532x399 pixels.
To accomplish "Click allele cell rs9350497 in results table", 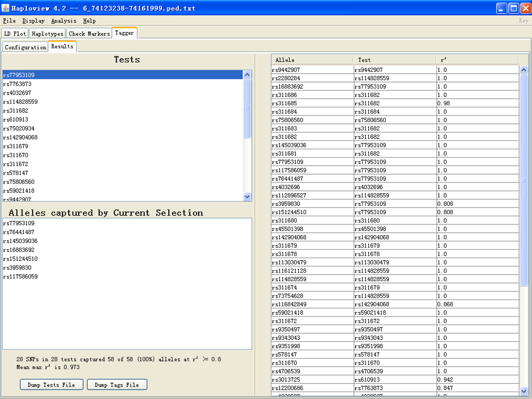I will 312,329.
